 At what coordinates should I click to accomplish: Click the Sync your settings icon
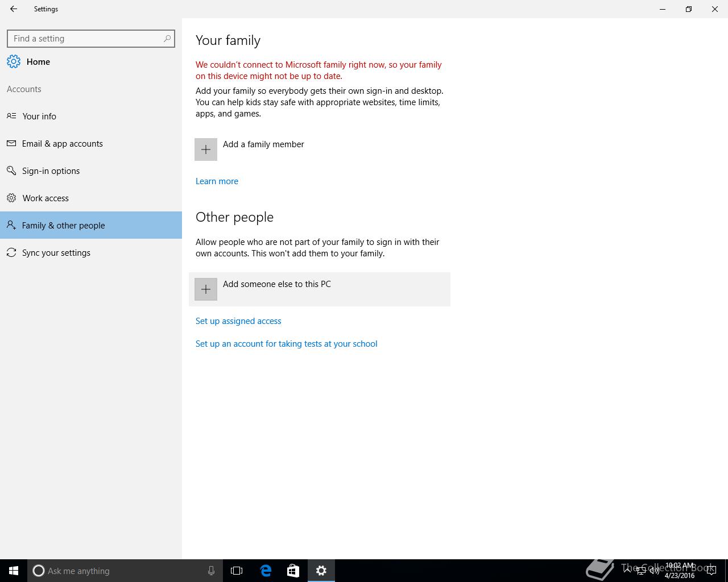point(11,252)
